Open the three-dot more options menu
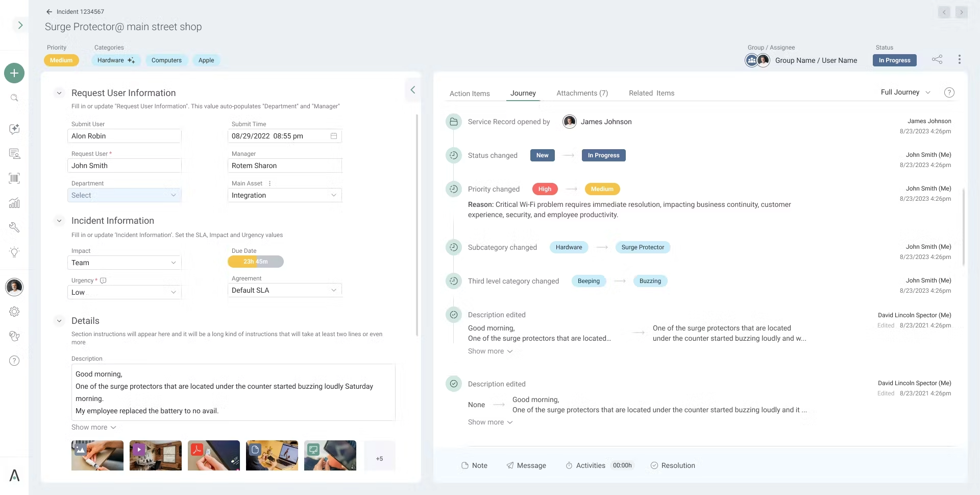Viewport: 980px width, 495px height. click(x=960, y=59)
